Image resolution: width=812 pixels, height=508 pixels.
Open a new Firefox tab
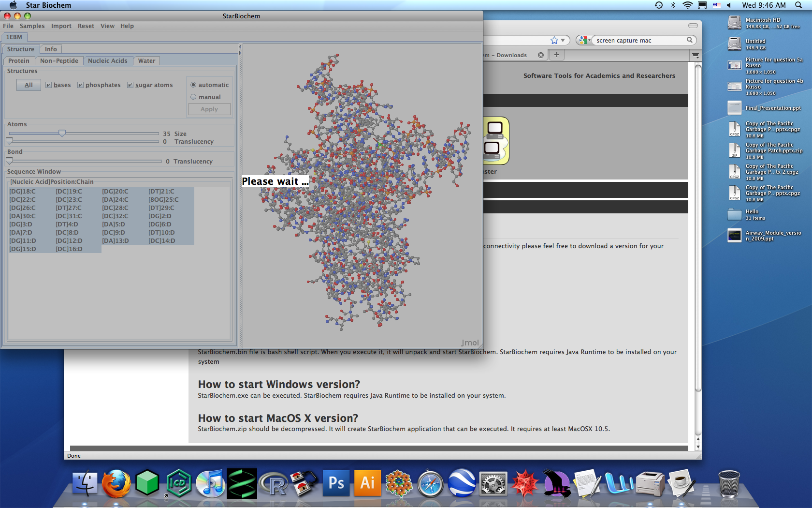point(557,55)
